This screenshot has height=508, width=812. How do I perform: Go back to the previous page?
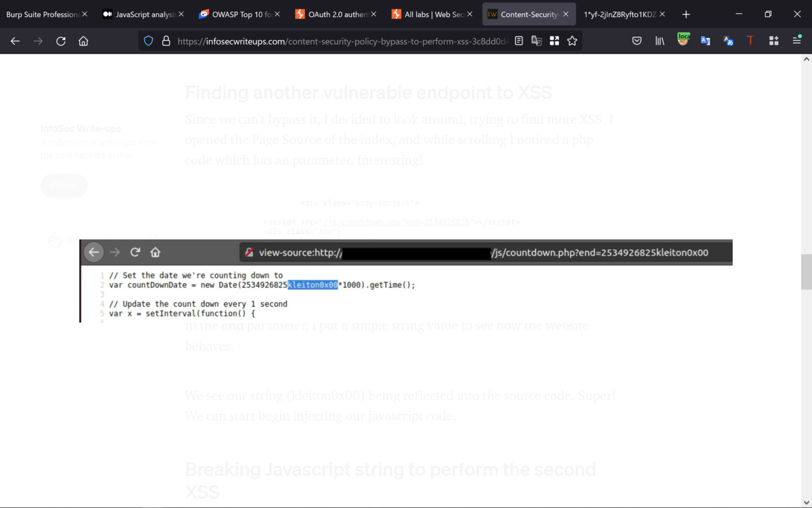click(15, 41)
